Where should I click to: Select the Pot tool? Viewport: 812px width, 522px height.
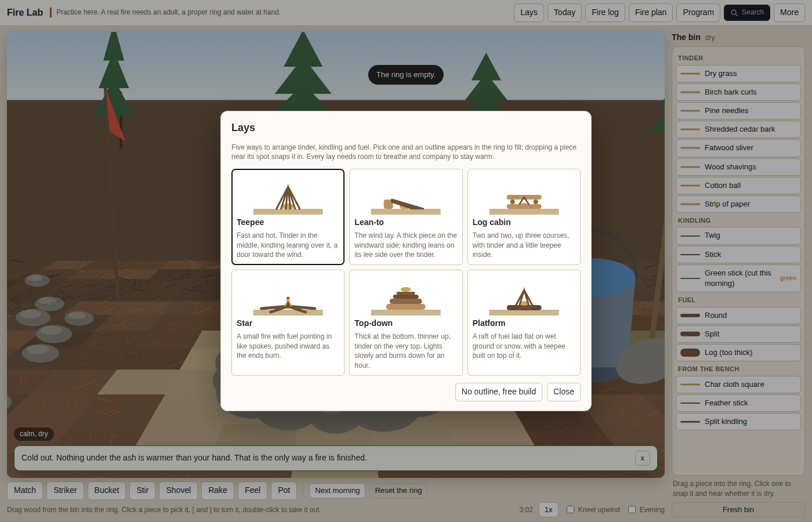click(x=284, y=491)
